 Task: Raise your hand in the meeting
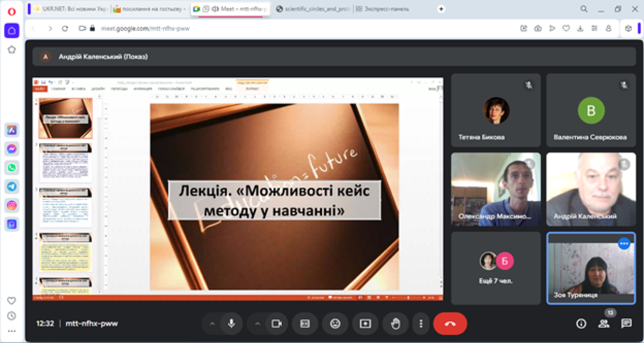pyautogui.click(x=396, y=324)
